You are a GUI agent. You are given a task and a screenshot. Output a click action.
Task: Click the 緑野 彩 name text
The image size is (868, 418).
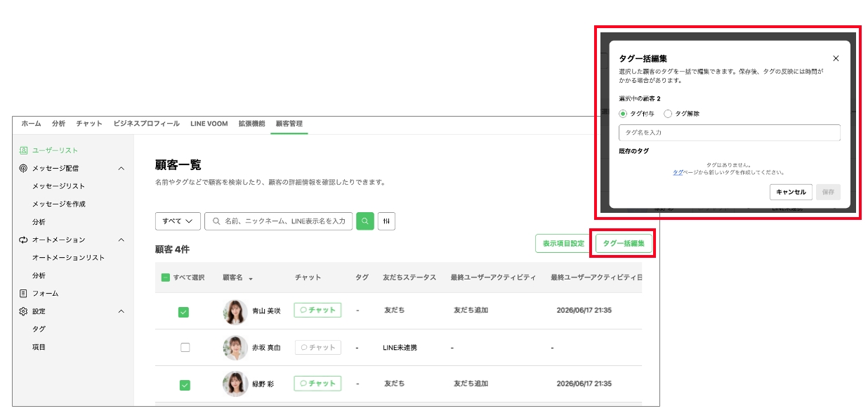point(263,384)
